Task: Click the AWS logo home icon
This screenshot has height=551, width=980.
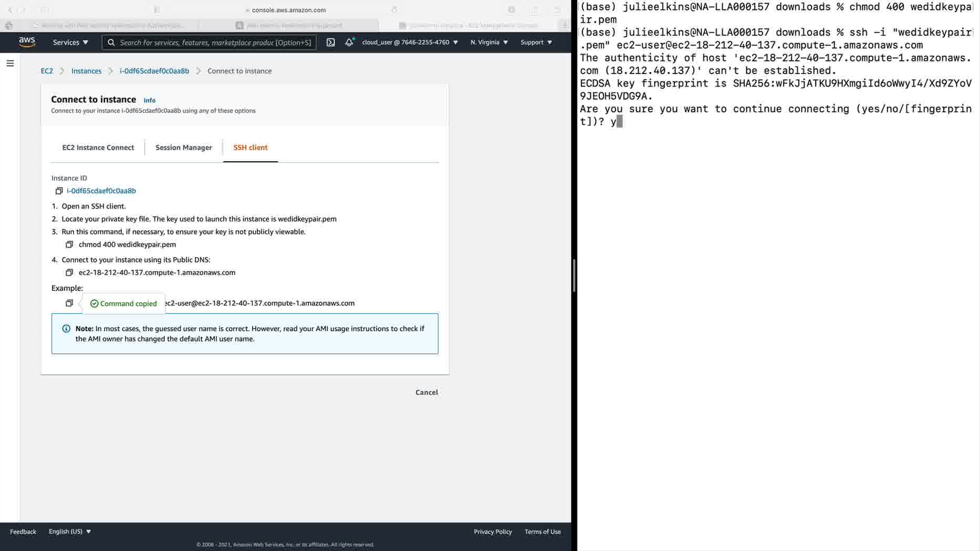Action: tap(27, 42)
